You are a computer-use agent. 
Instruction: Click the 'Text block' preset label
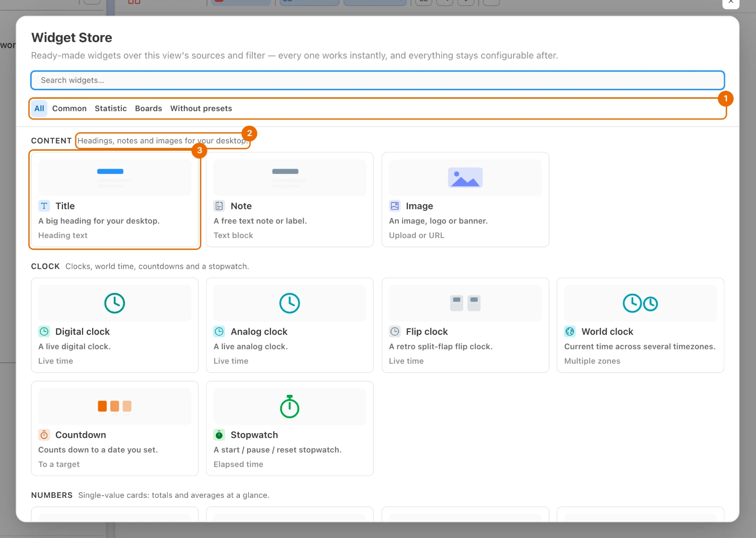tap(233, 235)
